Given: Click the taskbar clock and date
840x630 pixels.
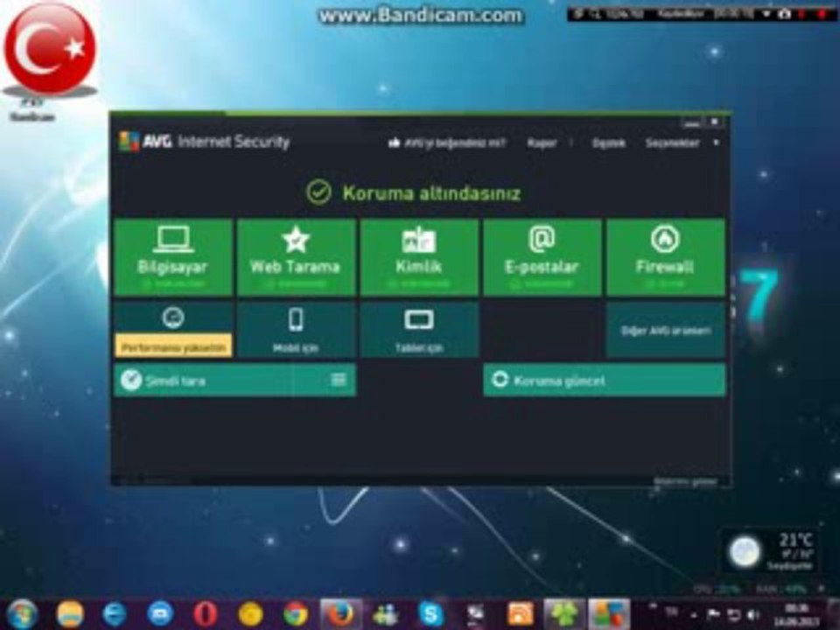Looking at the screenshot, I should click(x=795, y=614).
